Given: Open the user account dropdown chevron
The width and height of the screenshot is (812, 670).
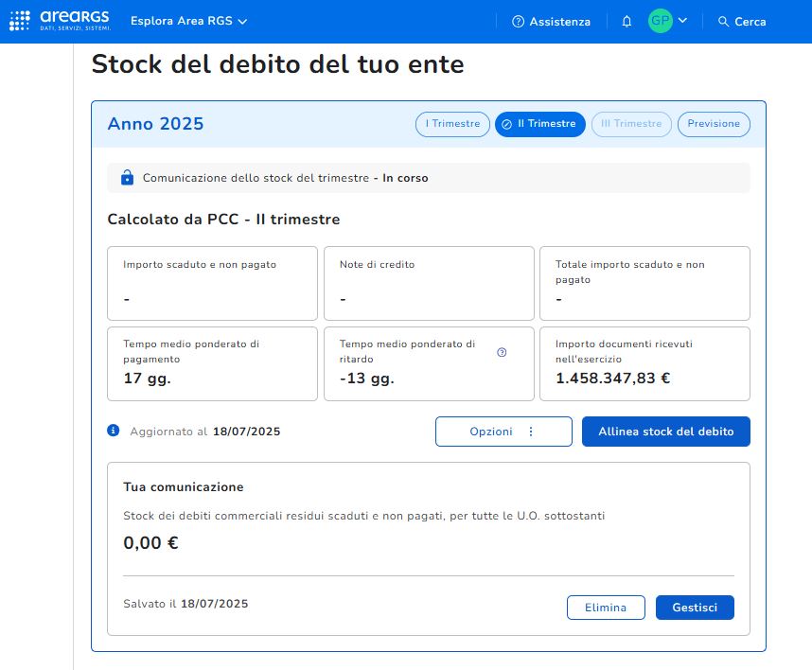Looking at the screenshot, I should 683,21.
